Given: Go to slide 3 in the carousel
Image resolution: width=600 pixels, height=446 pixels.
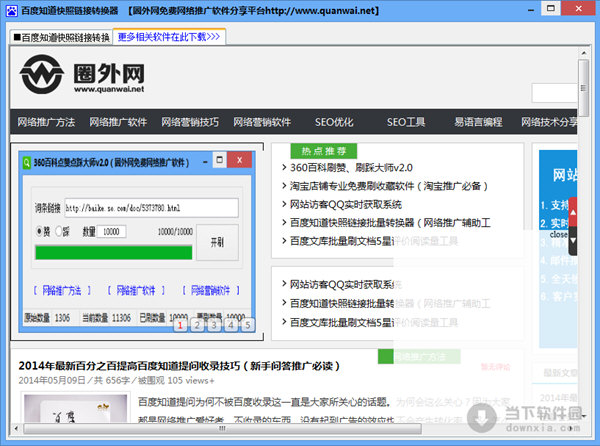Looking at the screenshot, I should tap(214, 325).
